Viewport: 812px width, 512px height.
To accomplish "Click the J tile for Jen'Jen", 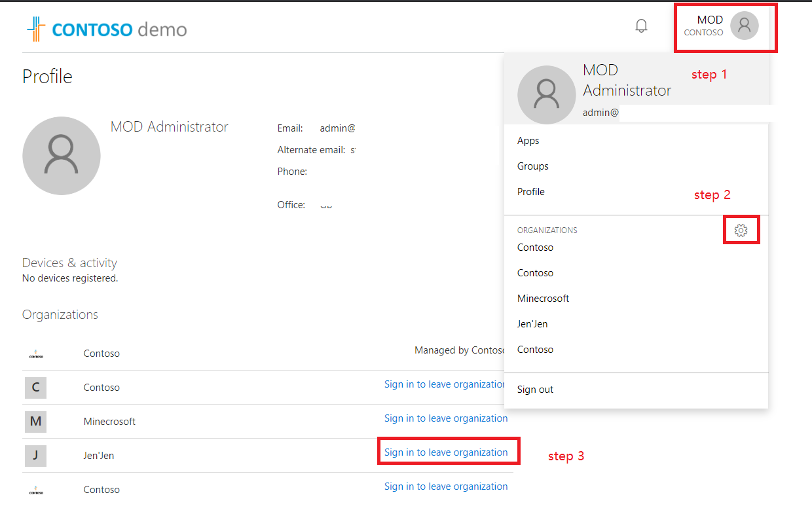I will [x=35, y=456].
